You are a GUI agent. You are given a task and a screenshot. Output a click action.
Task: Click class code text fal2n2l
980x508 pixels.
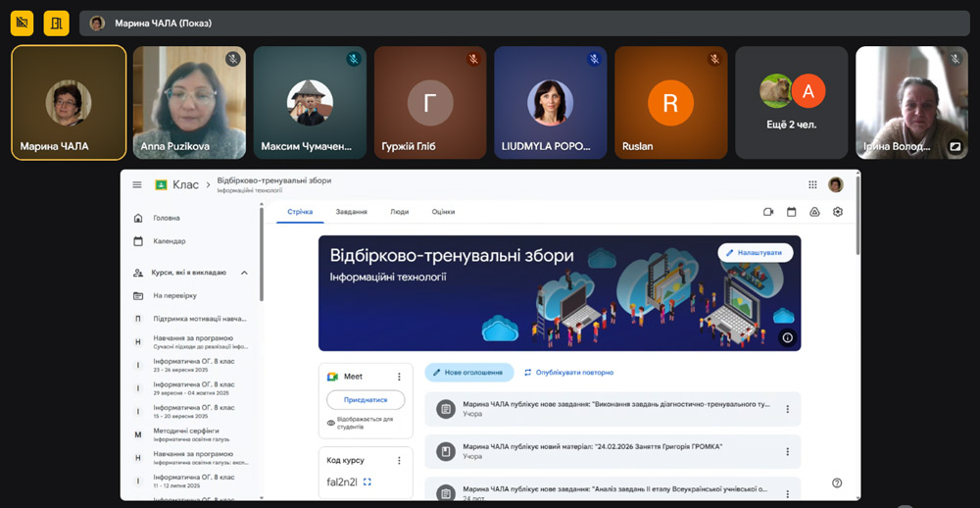click(x=341, y=482)
